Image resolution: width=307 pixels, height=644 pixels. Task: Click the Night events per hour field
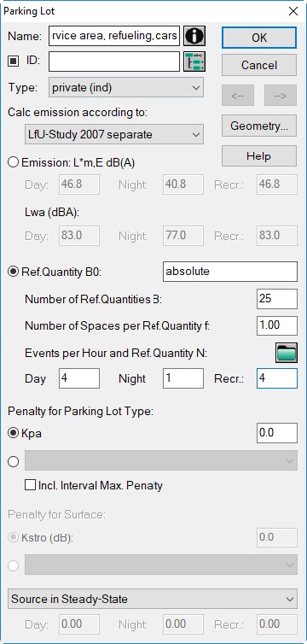(x=183, y=378)
